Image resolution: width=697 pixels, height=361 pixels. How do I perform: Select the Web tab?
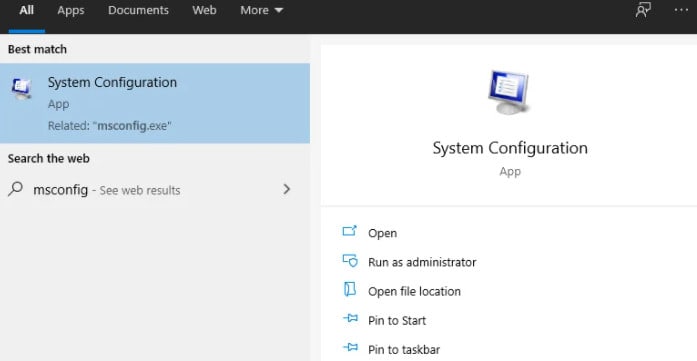[x=204, y=10]
